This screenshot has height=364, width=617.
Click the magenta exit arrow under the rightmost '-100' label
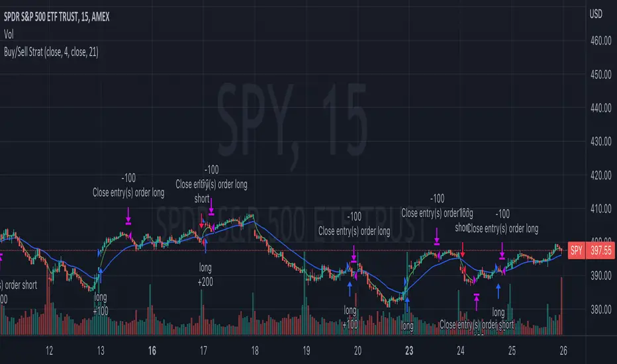click(x=502, y=250)
